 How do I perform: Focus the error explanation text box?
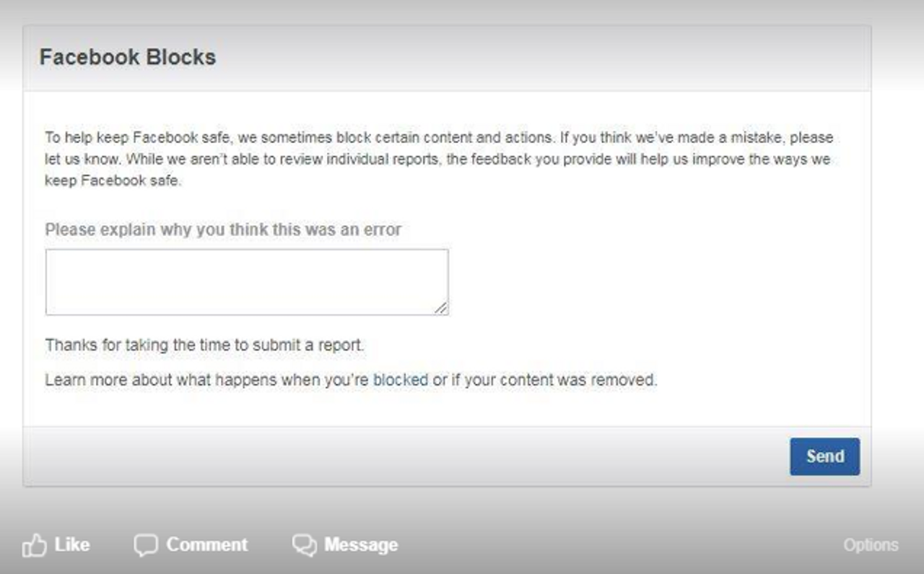click(245, 282)
